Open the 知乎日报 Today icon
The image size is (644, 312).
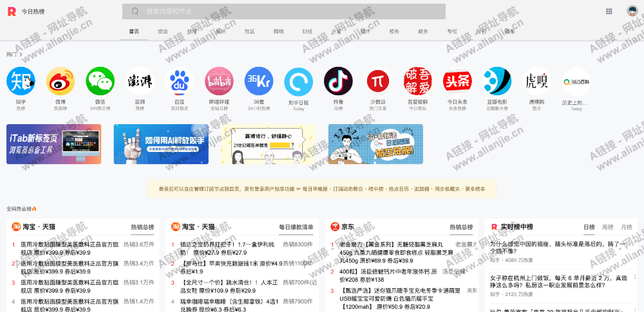(299, 81)
